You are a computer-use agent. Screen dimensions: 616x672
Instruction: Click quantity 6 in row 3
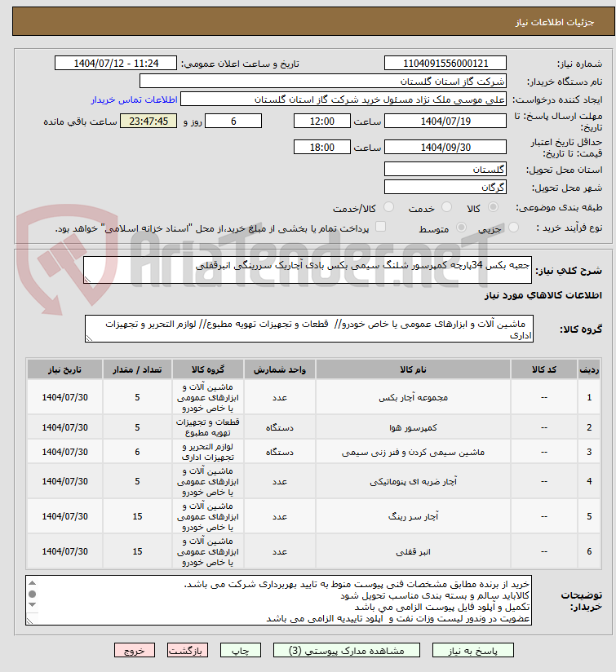[x=137, y=452]
